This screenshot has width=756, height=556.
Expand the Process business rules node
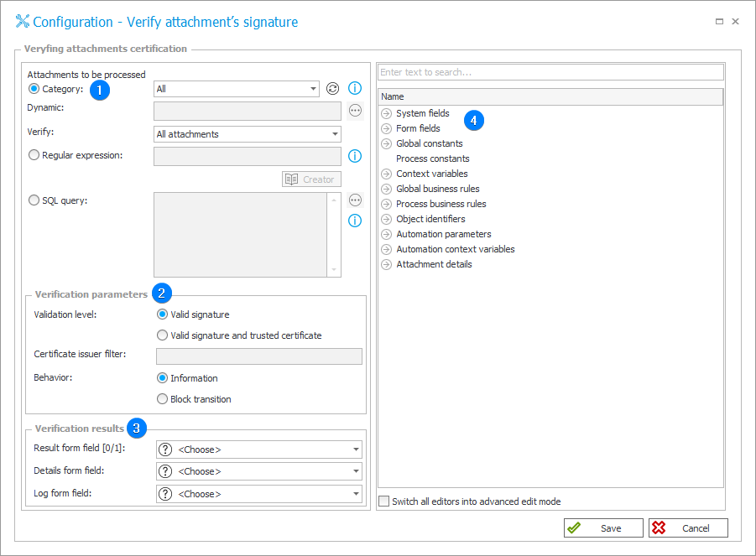click(x=386, y=205)
